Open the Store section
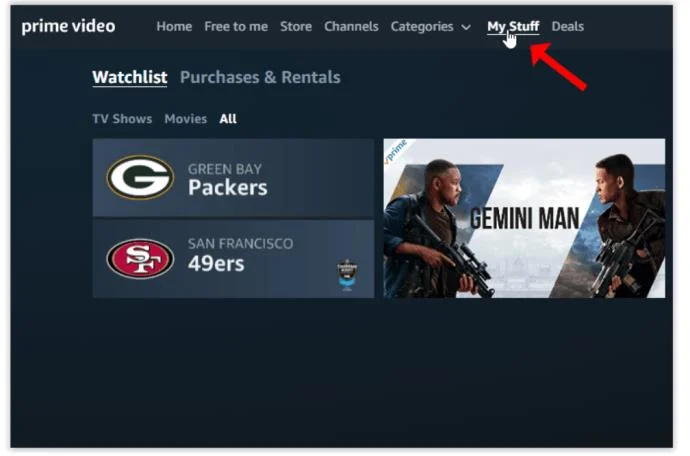The width and height of the screenshot is (690, 456). point(296,26)
